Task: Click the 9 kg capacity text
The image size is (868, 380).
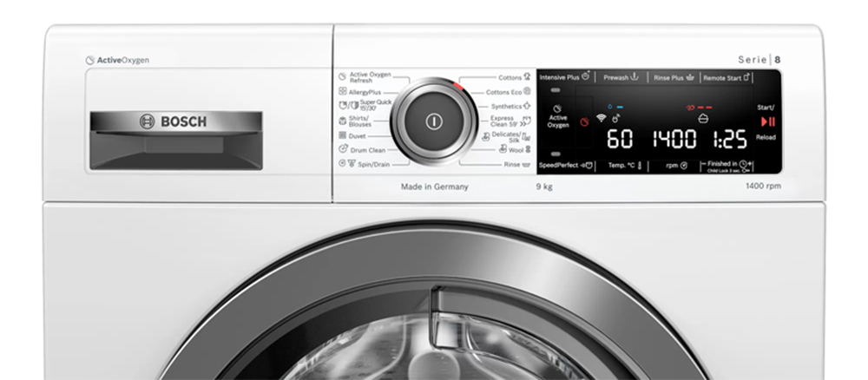Action: [x=544, y=187]
